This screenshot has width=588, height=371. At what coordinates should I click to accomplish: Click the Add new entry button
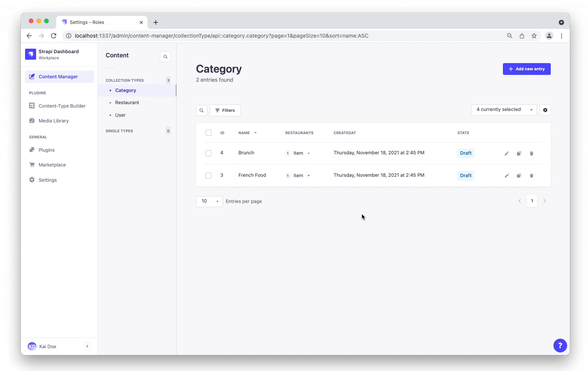click(x=526, y=69)
